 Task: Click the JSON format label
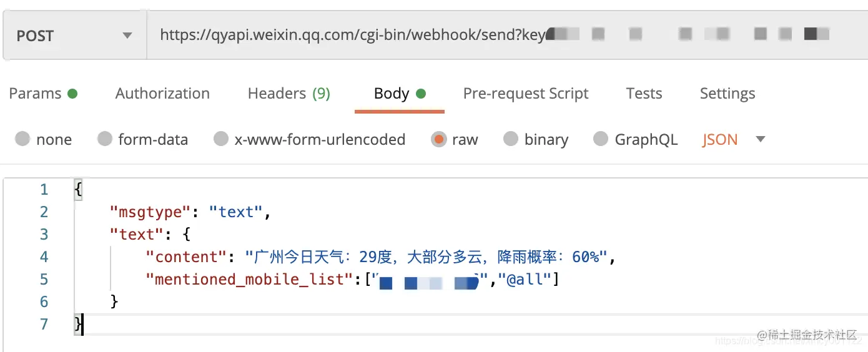click(x=720, y=139)
